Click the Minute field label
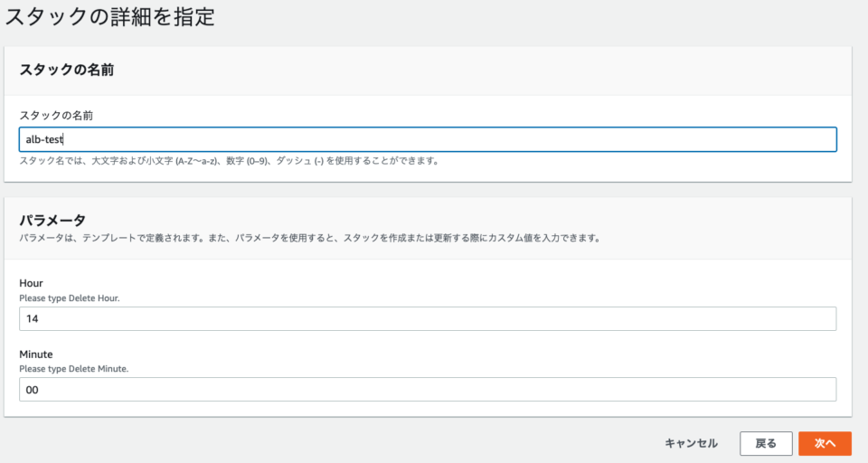 click(x=36, y=354)
